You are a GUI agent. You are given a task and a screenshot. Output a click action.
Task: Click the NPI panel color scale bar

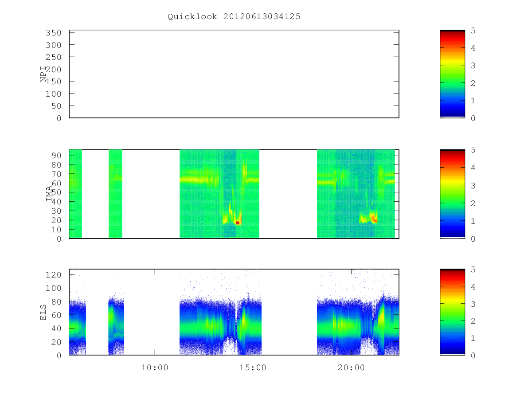coord(452,74)
